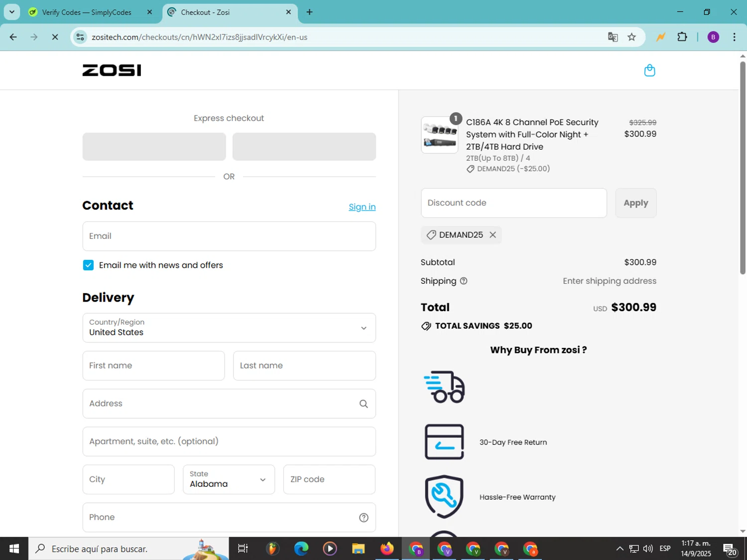Open the Country/Region dropdown
Viewport: 747px width, 560px height.
(x=229, y=328)
